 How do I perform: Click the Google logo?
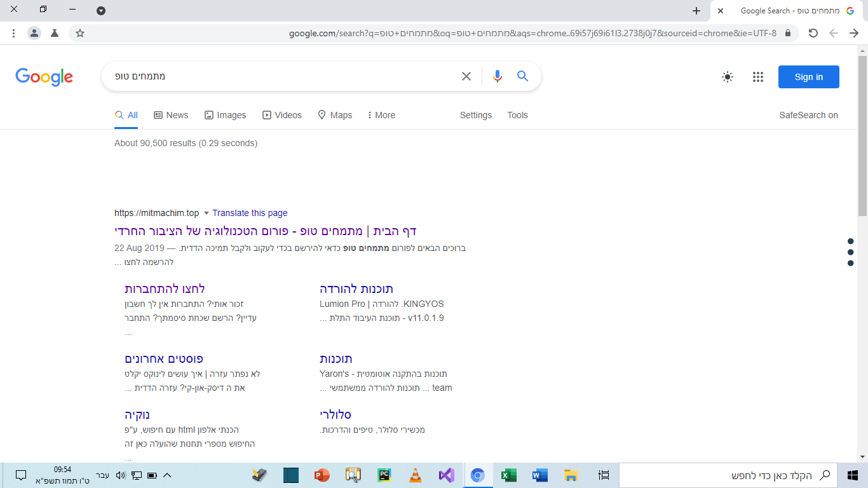tap(44, 77)
